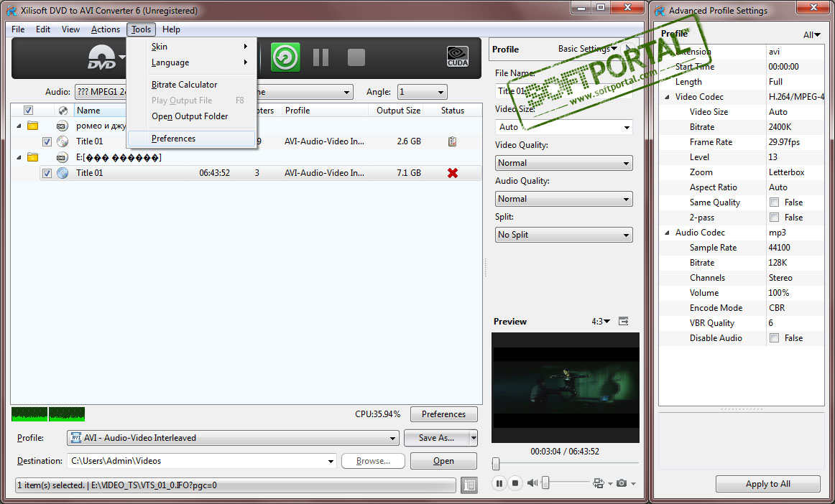Open the Video Size dropdown

tap(564, 127)
